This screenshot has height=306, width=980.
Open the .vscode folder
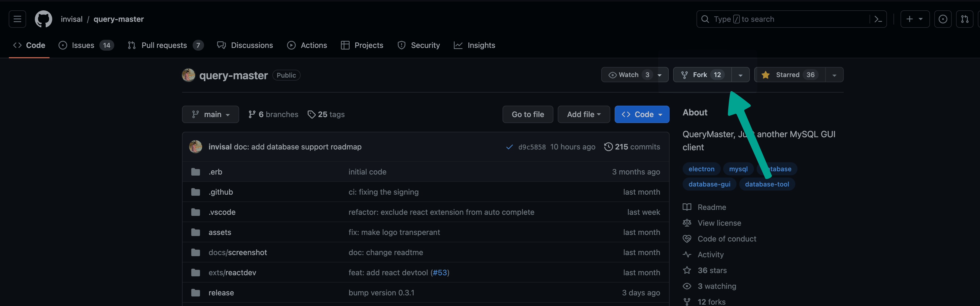coord(222,212)
